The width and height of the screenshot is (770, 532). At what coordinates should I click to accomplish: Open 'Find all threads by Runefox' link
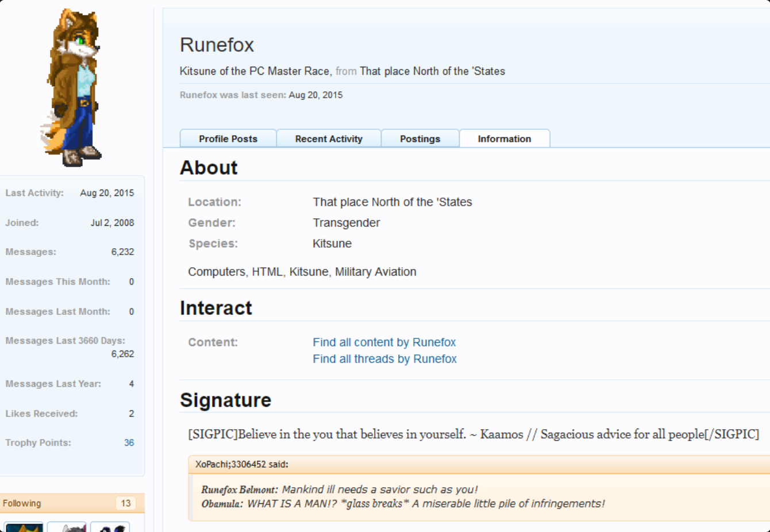(x=385, y=359)
